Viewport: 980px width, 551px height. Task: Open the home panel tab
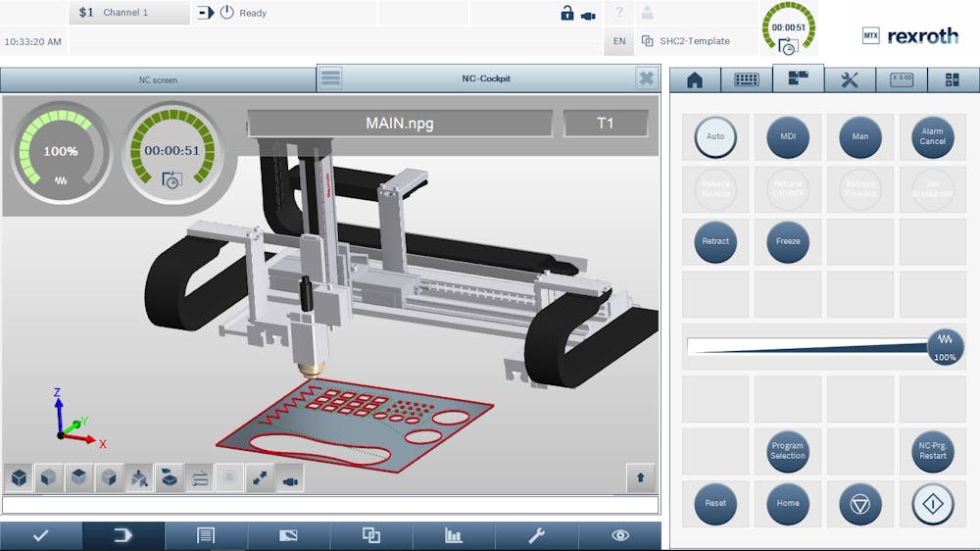coord(695,80)
